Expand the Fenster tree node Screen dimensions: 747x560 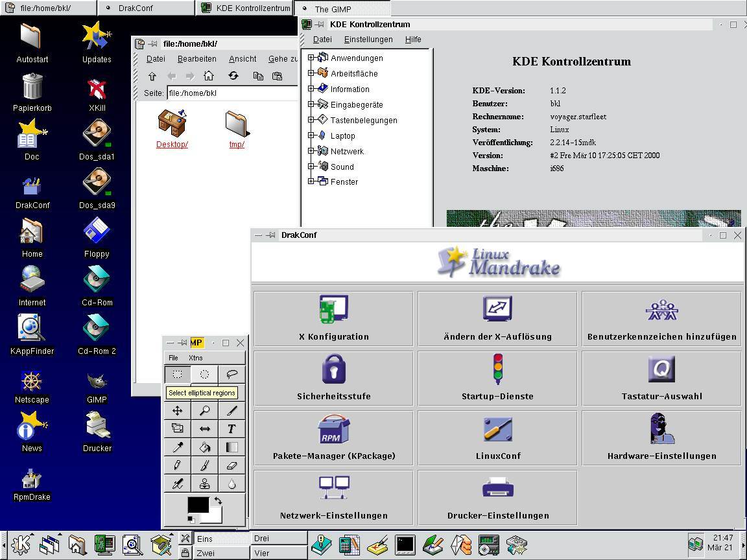click(311, 181)
